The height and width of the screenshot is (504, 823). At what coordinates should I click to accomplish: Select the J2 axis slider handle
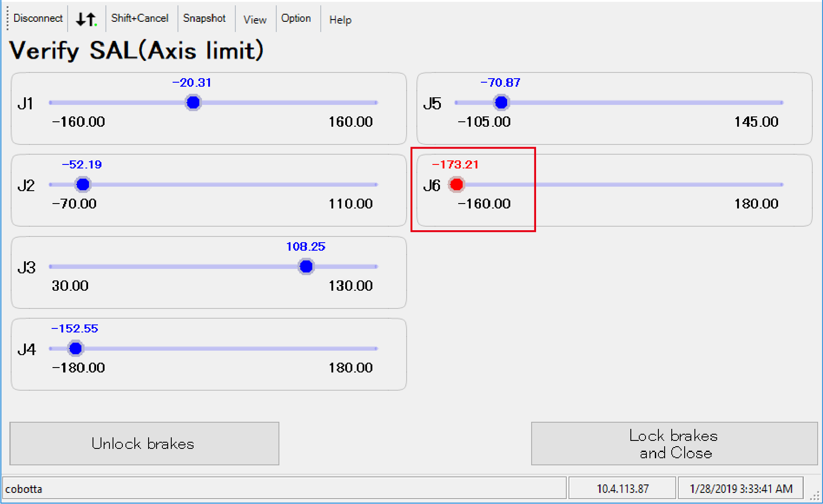(x=83, y=184)
